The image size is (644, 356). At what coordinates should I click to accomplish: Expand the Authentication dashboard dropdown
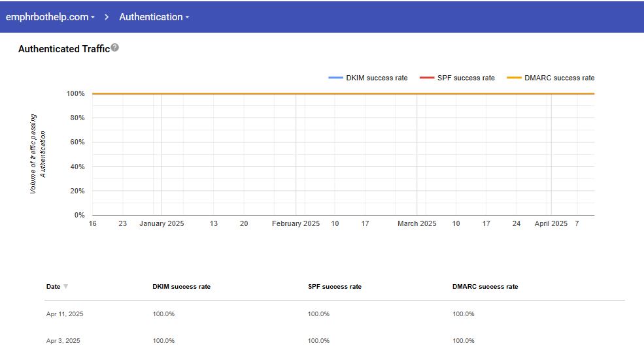[154, 17]
